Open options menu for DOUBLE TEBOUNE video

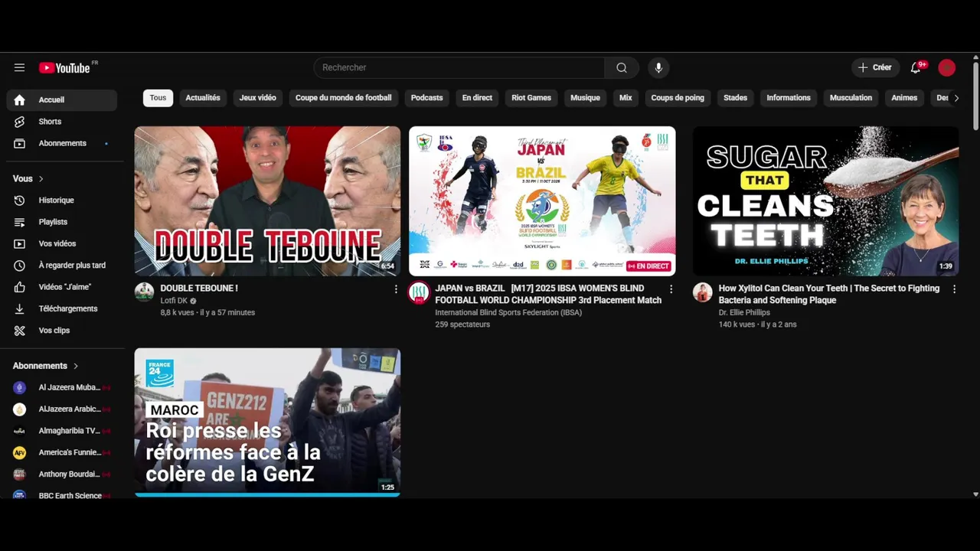click(x=396, y=289)
